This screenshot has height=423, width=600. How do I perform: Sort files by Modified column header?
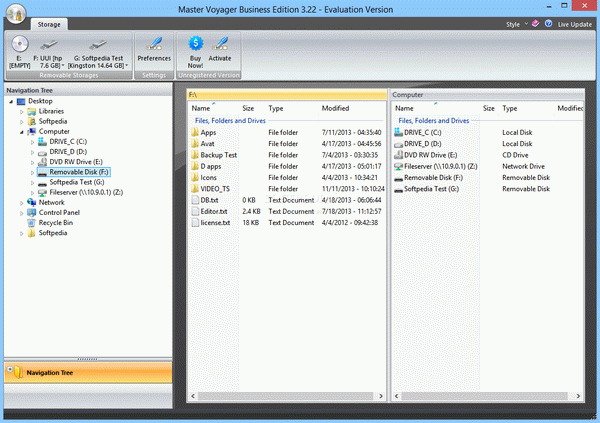[336, 108]
